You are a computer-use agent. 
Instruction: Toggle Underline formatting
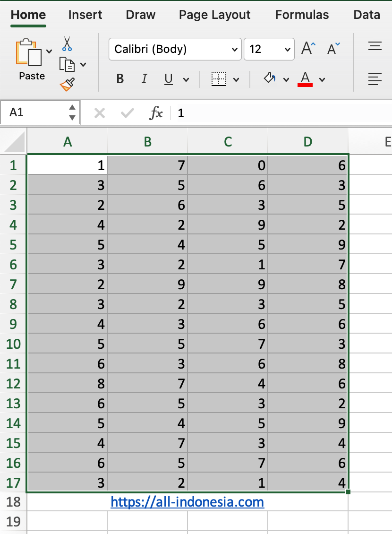pos(169,79)
